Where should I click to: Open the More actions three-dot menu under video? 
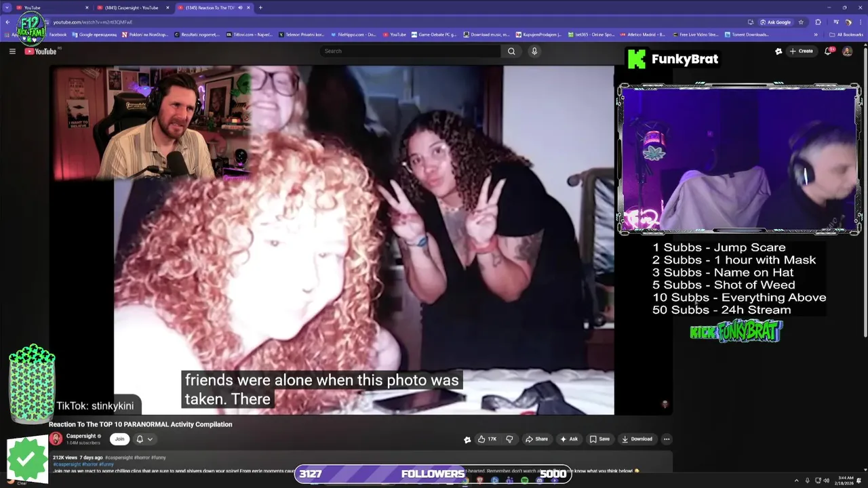pos(667,439)
